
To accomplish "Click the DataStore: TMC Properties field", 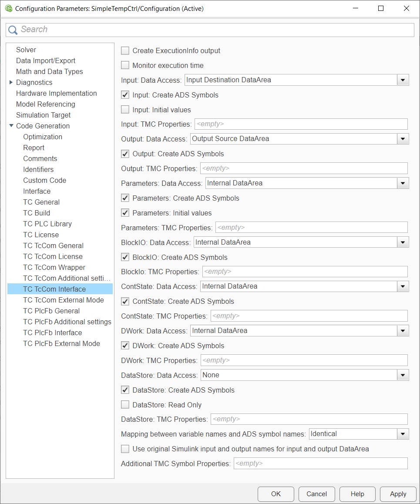I will [309, 420].
